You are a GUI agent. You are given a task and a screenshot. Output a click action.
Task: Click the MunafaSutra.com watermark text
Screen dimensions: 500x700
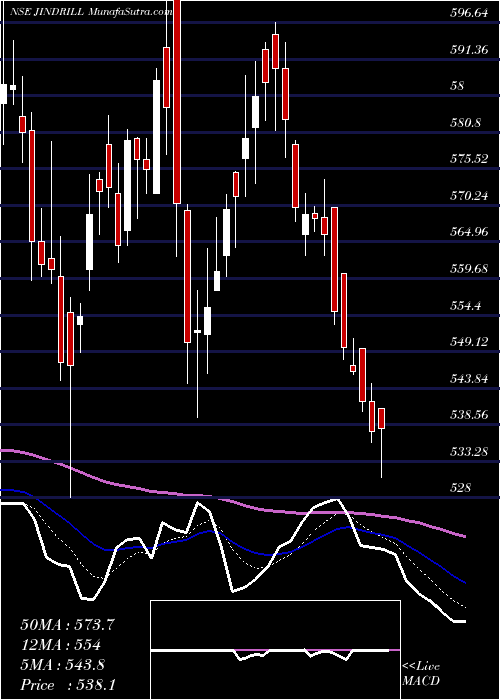[x=130, y=12]
